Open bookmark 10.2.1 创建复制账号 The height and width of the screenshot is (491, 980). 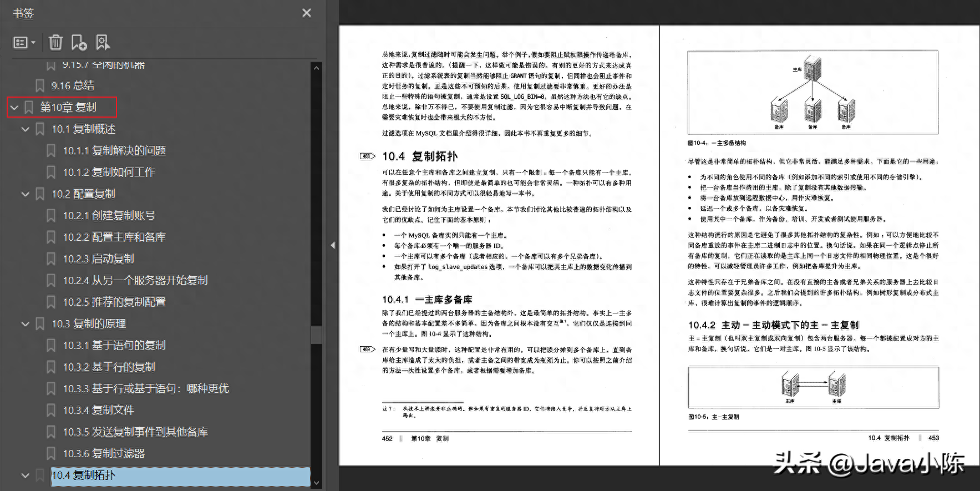(109, 215)
